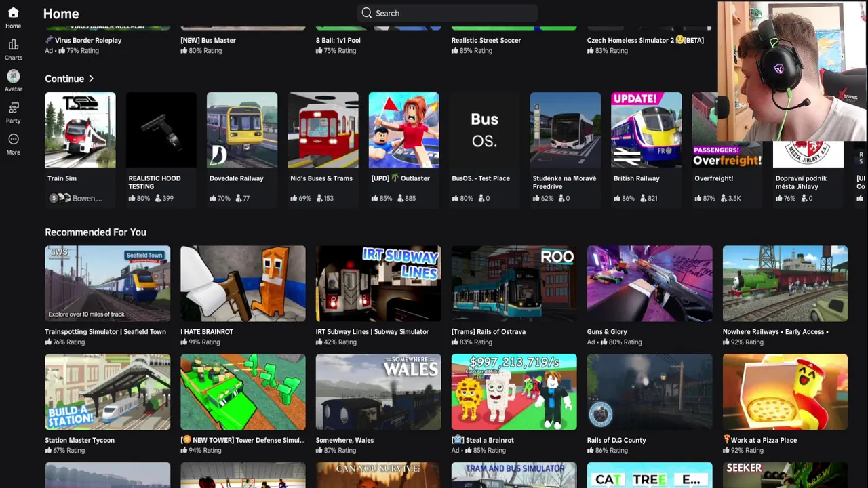Open the Home sidebar icon

coord(13,18)
